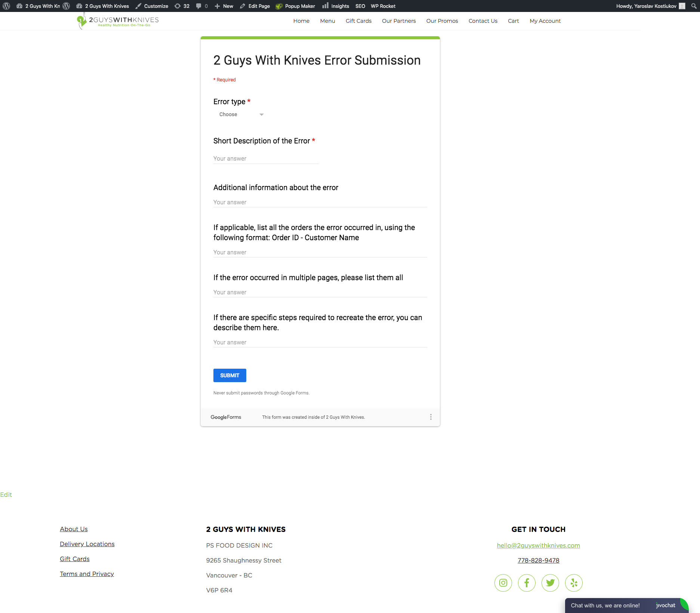
Task: Click the 2 Guys With Knives logo
Action: coord(118,21)
